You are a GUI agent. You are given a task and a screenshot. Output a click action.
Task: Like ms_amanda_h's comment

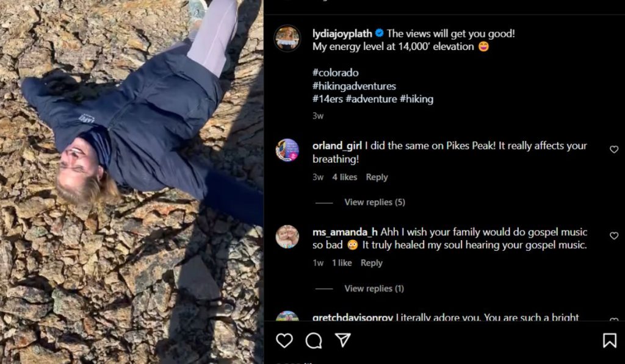click(x=614, y=236)
